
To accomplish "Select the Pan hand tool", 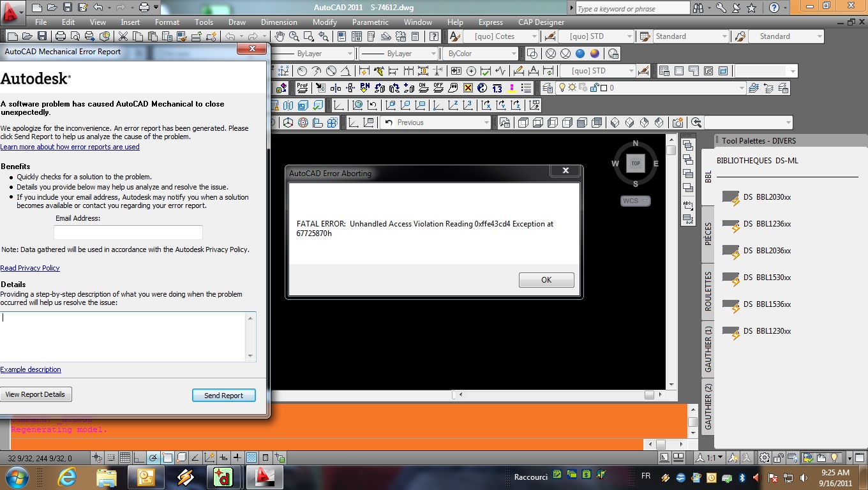I will click(279, 36).
